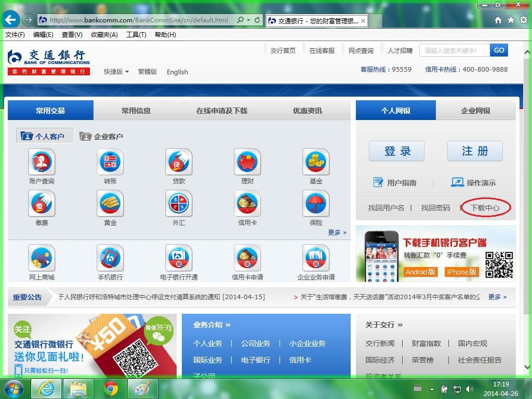This screenshot has height=399, width=532.
Task: Click the 信用卡申请 application icon
Action: coord(247,258)
